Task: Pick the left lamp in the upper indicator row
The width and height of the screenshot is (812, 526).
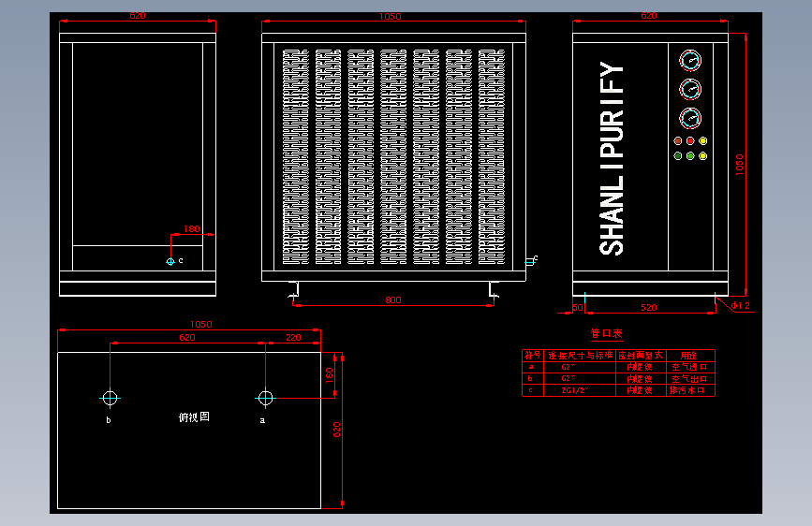Action: (678, 140)
